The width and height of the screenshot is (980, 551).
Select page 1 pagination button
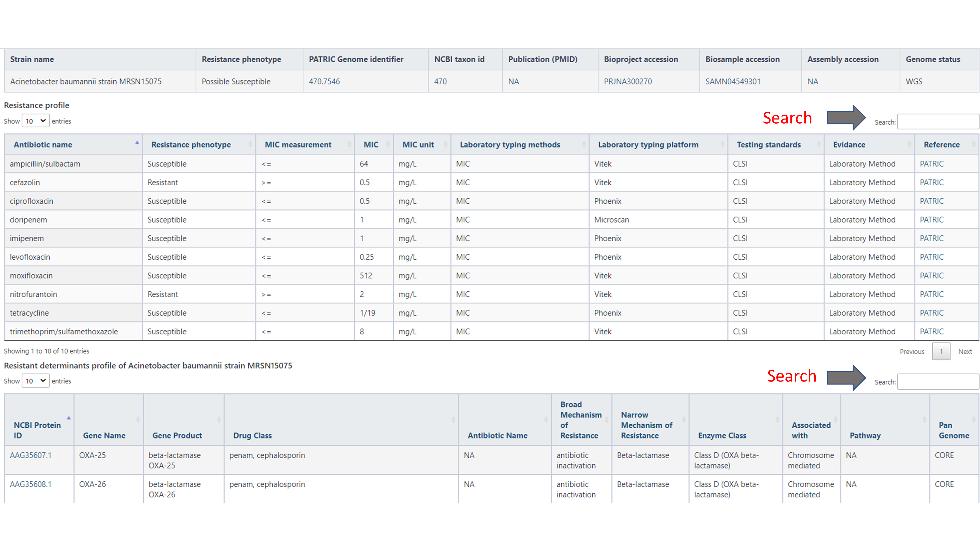point(941,351)
